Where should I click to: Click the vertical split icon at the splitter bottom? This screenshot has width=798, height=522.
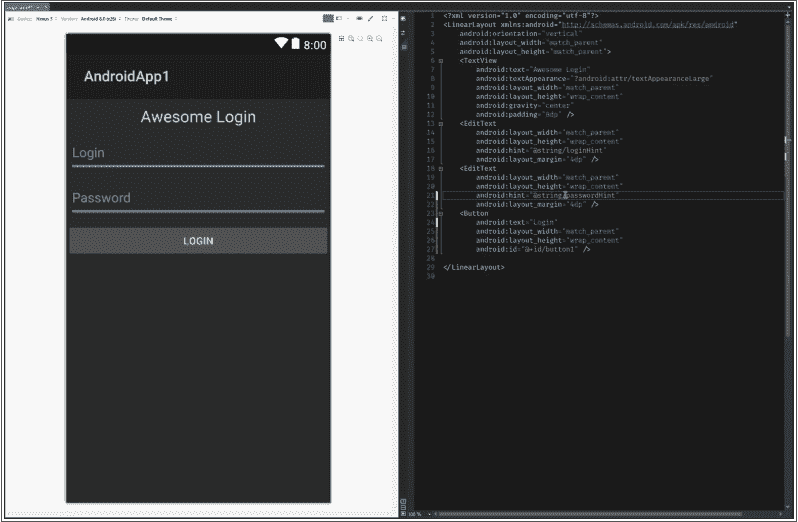coord(403,501)
